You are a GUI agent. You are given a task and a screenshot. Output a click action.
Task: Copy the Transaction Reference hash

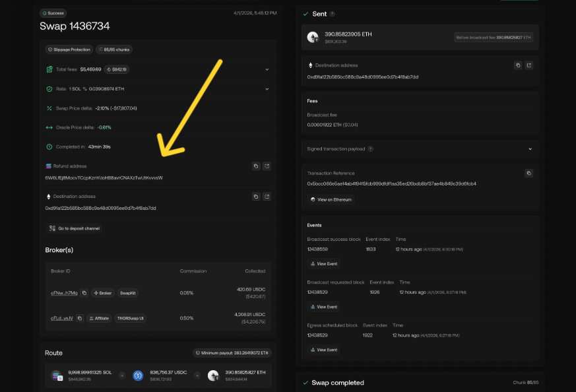coord(529,172)
